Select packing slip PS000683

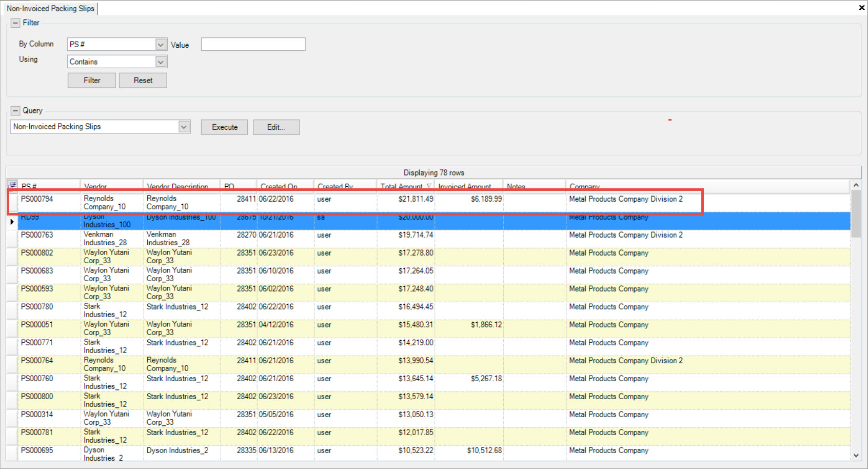[37, 271]
